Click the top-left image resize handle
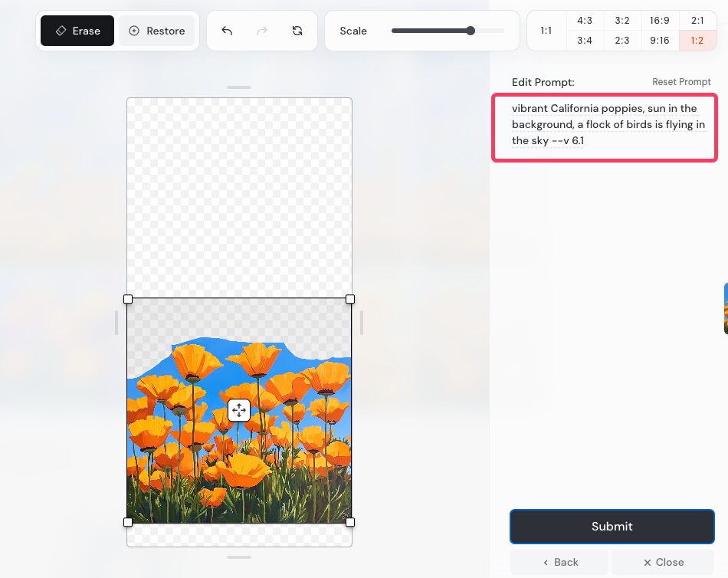 (x=128, y=299)
